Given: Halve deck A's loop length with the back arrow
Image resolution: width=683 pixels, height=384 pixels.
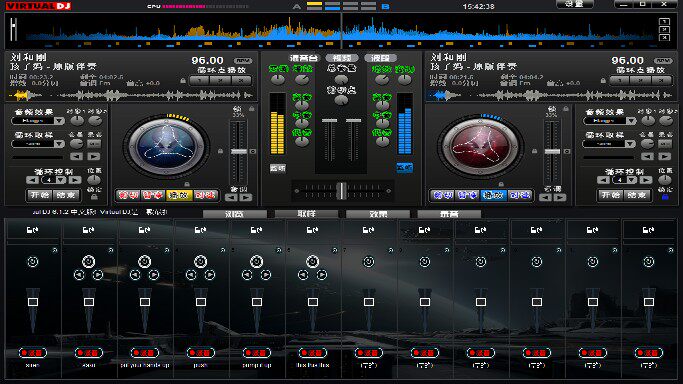Looking at the screenshot, I should pos(33,180).
